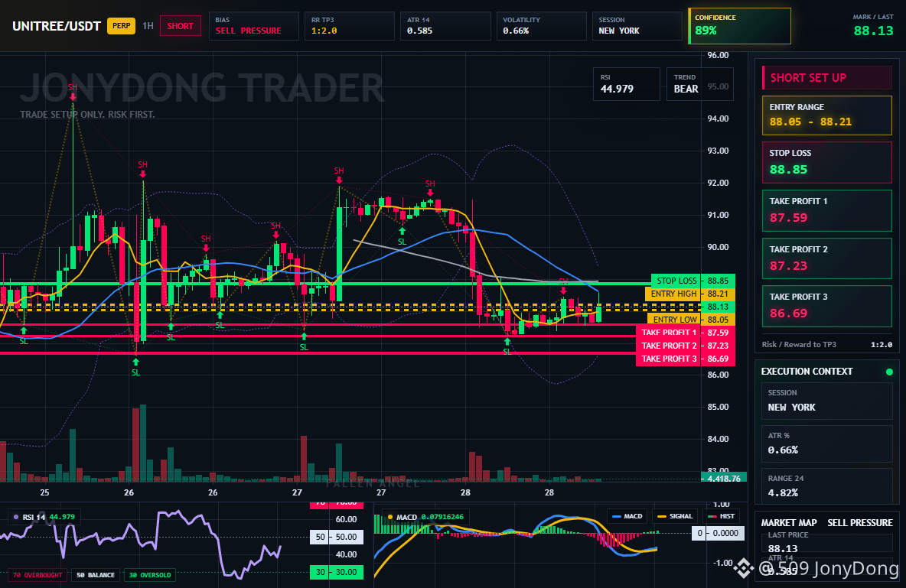Screen dimensions: 906x588
Task: Click the Take Profit 2 87.23 box
Action: point(827,258)
